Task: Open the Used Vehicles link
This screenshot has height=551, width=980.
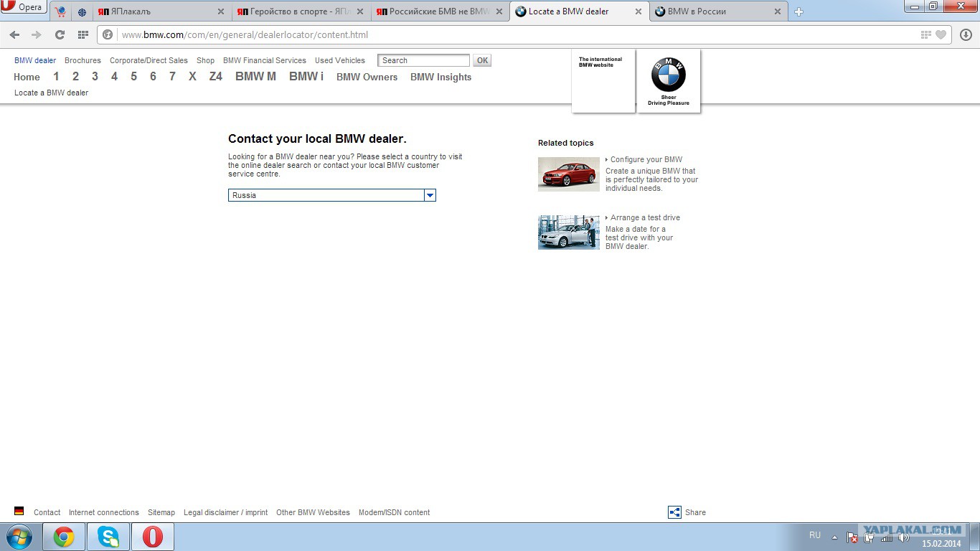Action: click(340, 60)
